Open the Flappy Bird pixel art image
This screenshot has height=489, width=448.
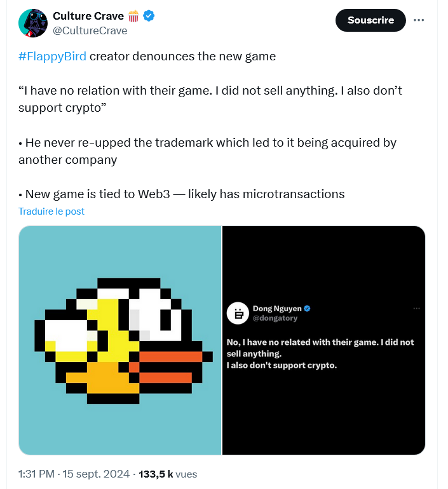coord(120,340)
